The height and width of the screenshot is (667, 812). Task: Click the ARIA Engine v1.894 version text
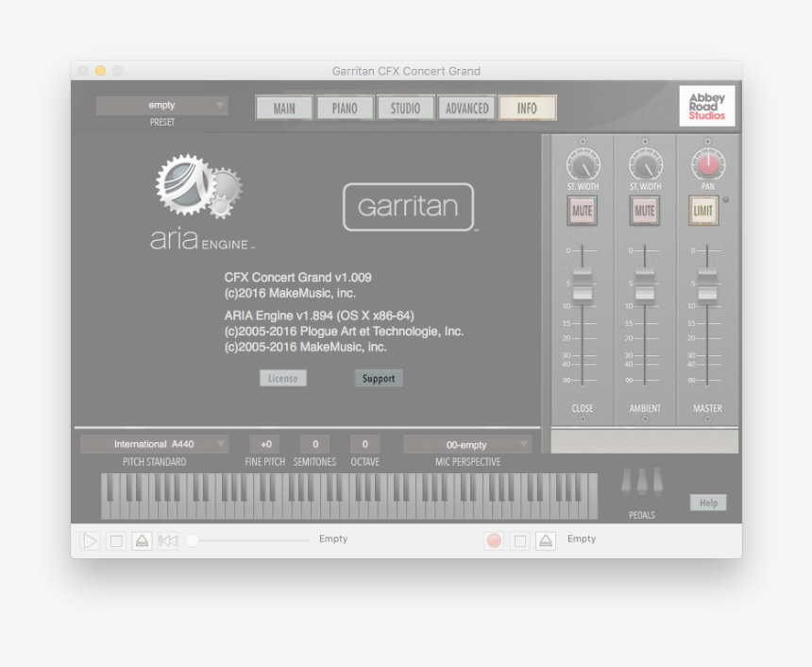point(319,316)
